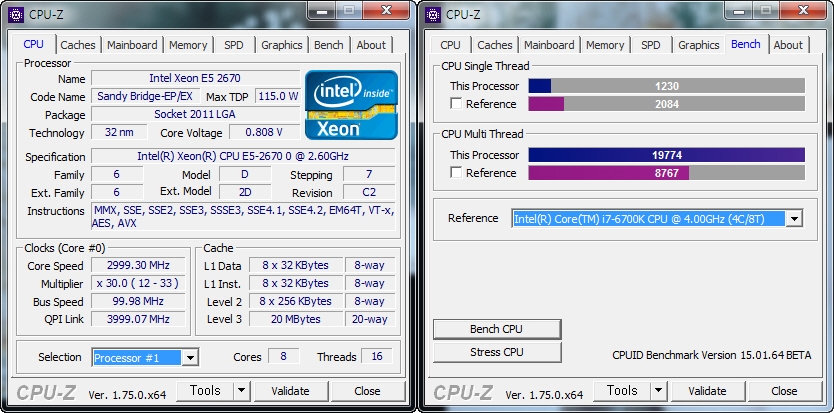Click the Cores count value 8
This screenshot has width=834, height=413.
click(x=283, y=356)
